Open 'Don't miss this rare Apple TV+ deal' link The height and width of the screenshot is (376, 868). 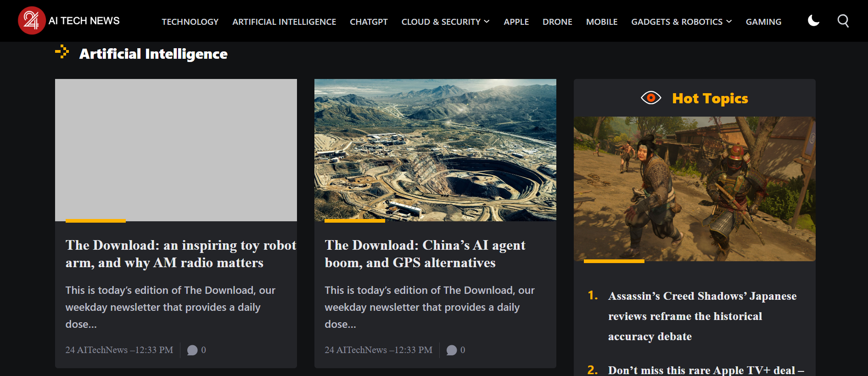tap(706, 370)
